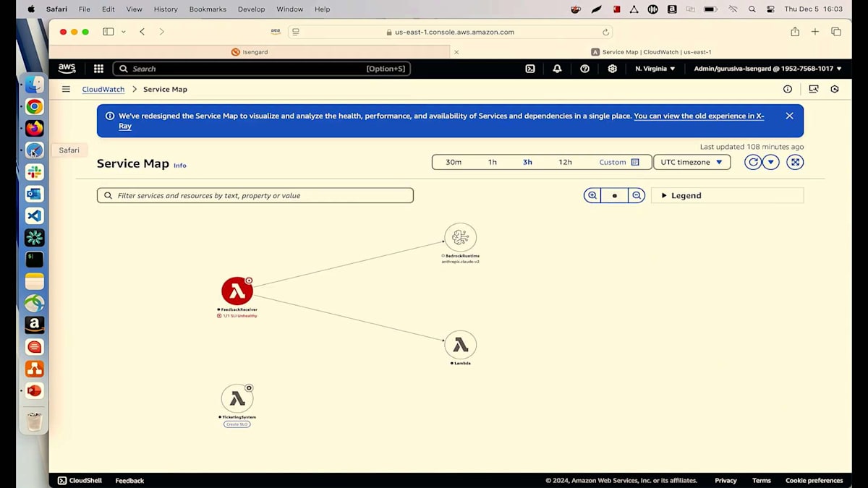Click the AWS logo home icon
Viewport: 868px width, 488px height.
[x=67, y=69]
